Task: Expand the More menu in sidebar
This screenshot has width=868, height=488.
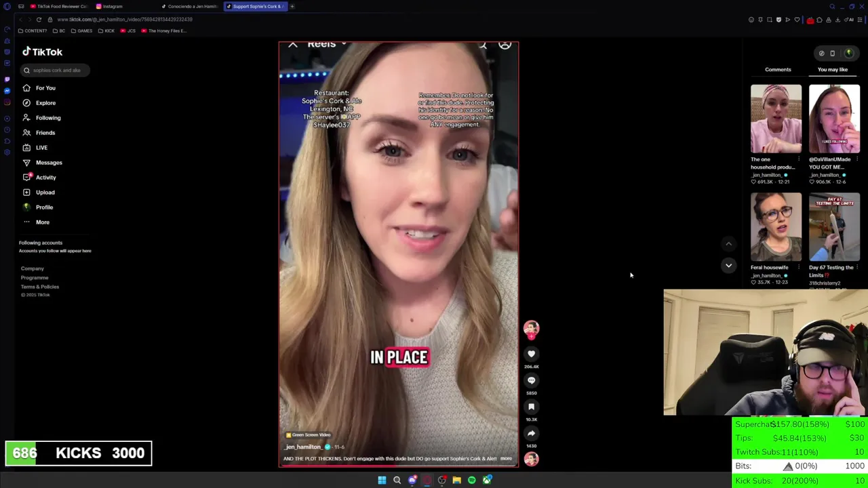Action: [36, 222]
